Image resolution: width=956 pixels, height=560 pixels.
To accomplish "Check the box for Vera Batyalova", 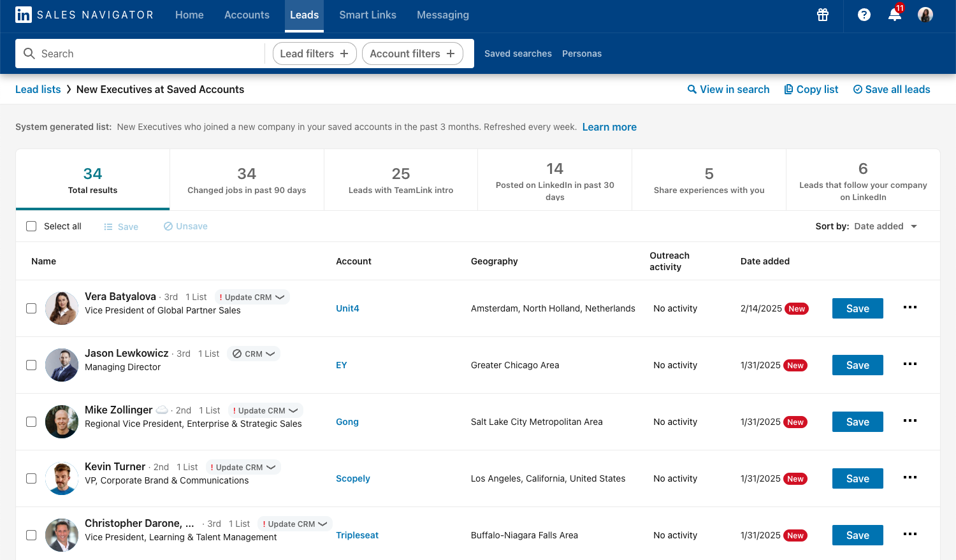I will click(31, 308).
